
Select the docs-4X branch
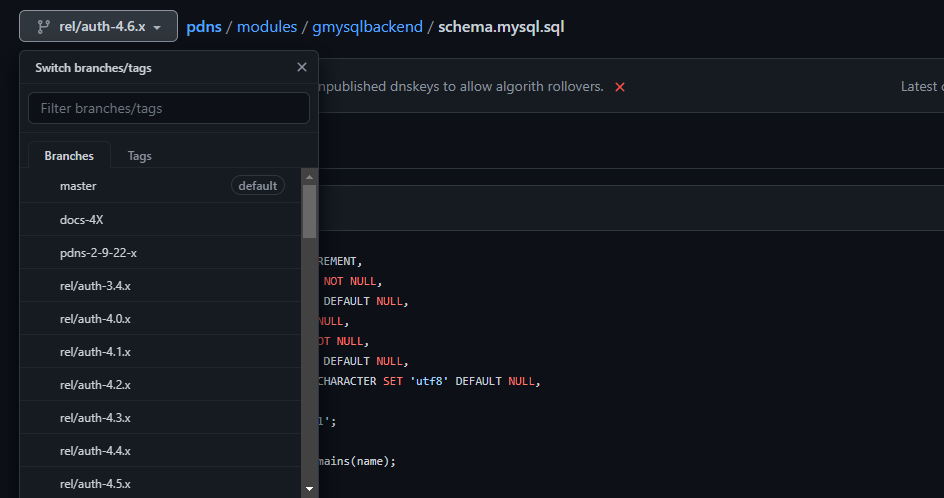coord(161,220)
